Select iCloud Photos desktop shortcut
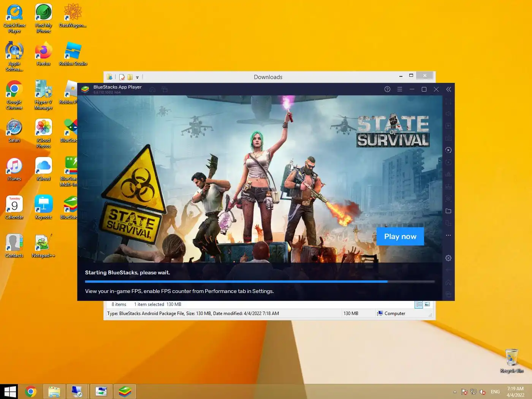Image resolution: width=532 pixels, height=399 pixels. coord(43,133)
